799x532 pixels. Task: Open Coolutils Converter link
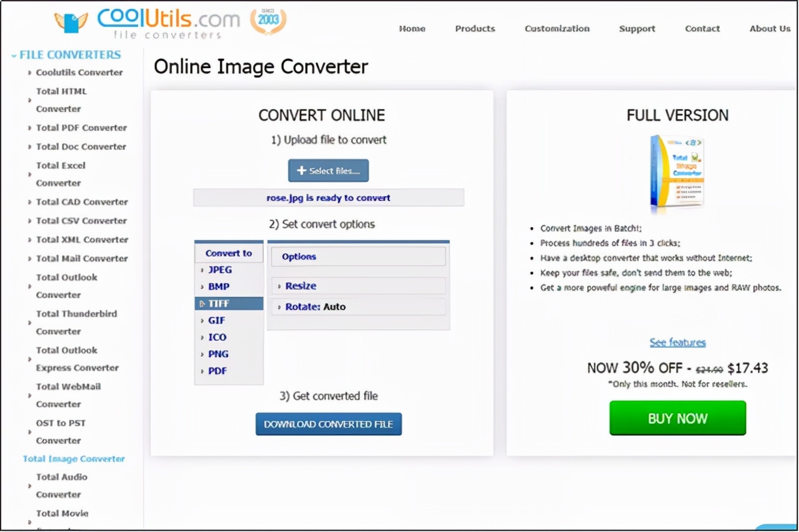pyautogui.click(x=79, y=72)
